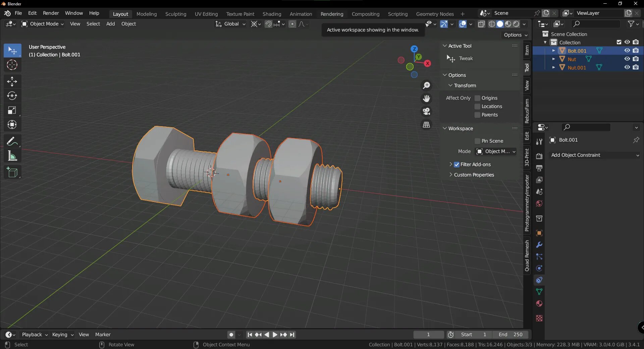Expand Bolt.001 in the outliner

coord(553,51)
